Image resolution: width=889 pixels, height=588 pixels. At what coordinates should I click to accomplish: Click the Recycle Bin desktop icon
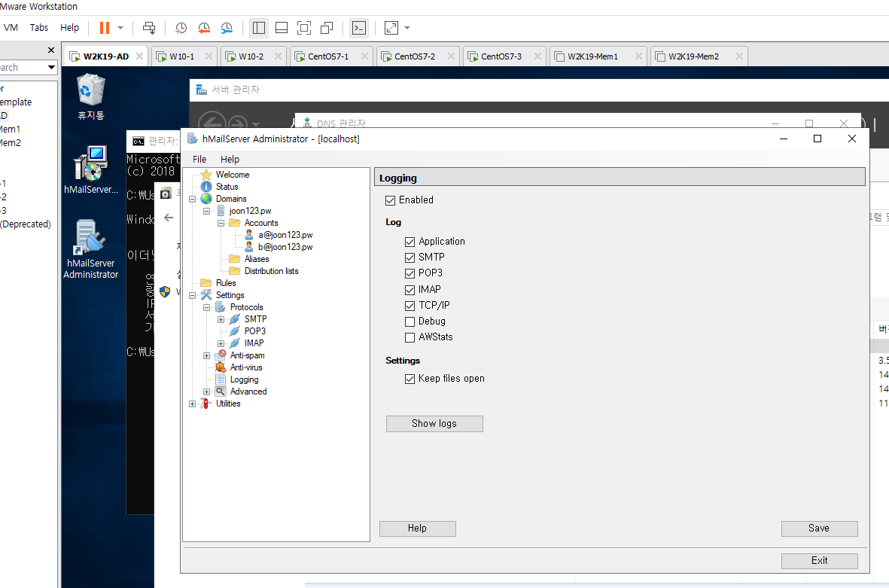pos(91,97)
